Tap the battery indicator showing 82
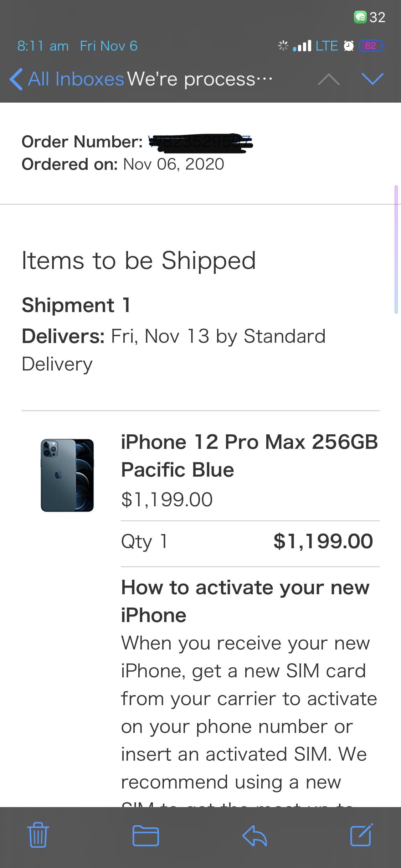Screen dimensions: 401x868 coord(371,46)
